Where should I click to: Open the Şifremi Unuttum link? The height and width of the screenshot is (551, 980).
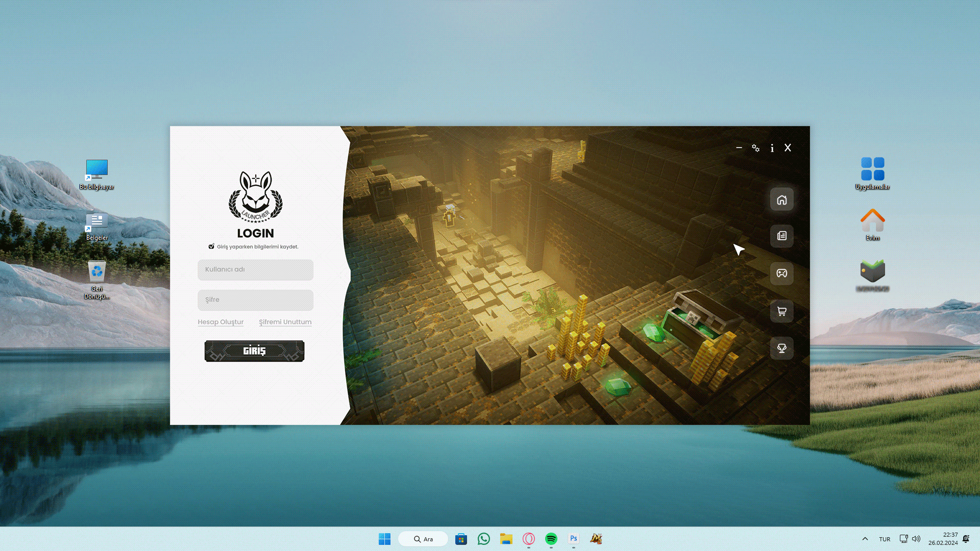285,322
